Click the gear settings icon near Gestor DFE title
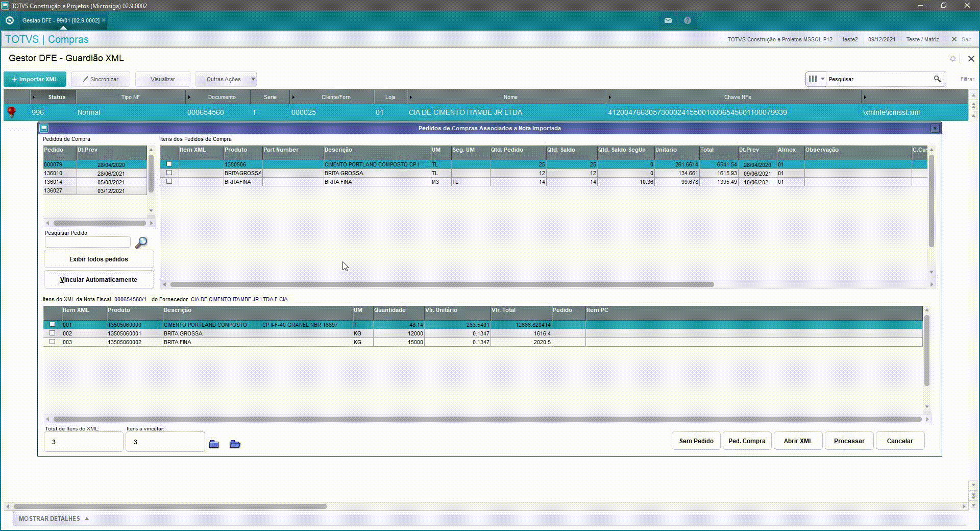980x531 pixels. pyautogui.click(x=952, y=59)
